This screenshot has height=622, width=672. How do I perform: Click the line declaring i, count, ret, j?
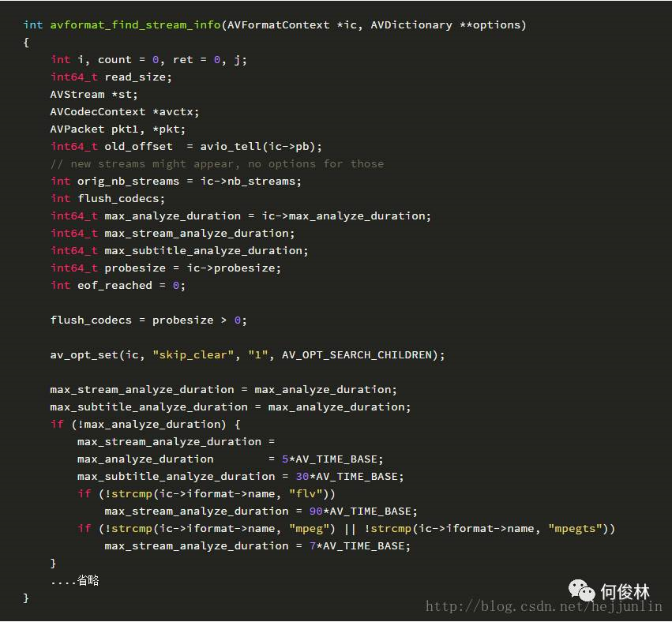[x=148, y=59]
